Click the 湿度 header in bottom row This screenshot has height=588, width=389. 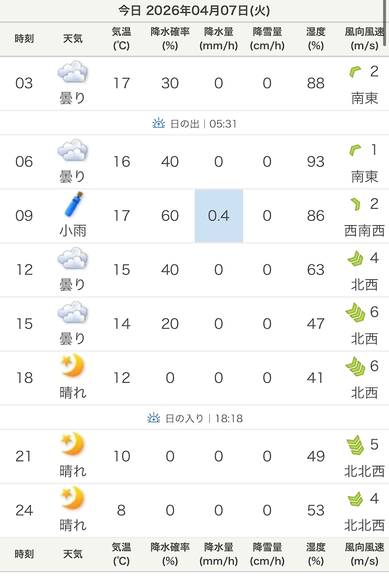click(315, 554)
